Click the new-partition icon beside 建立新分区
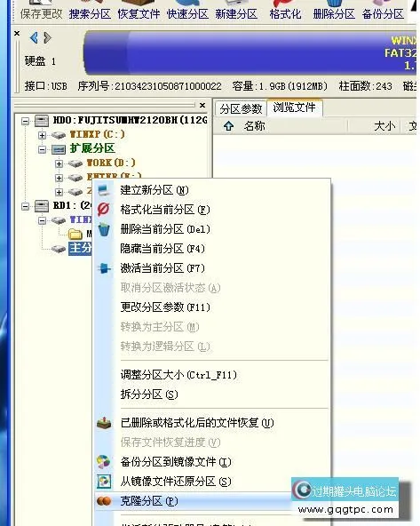The width and height of the screenshot is (420, 526). (104, 190)
